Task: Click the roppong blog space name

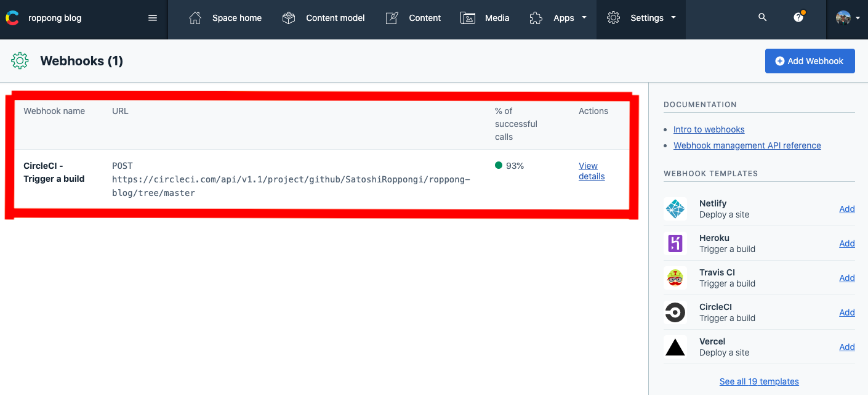Action: point(55,18)
